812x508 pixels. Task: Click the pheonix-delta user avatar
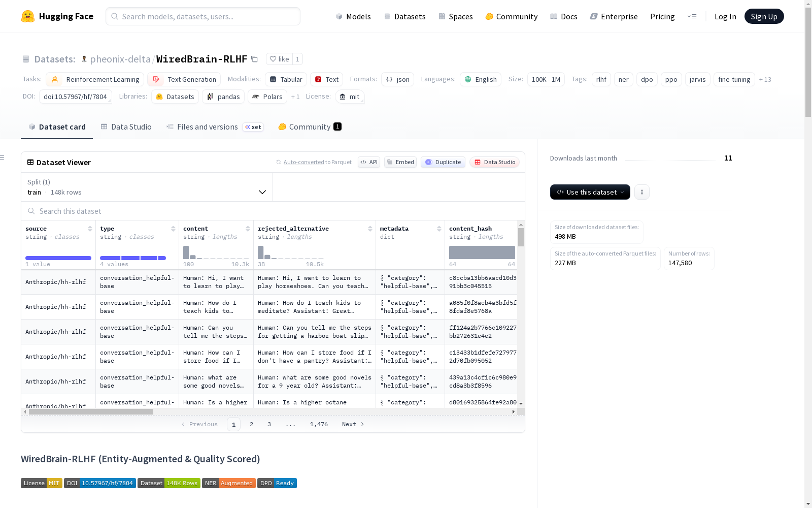tap(84, 59)
